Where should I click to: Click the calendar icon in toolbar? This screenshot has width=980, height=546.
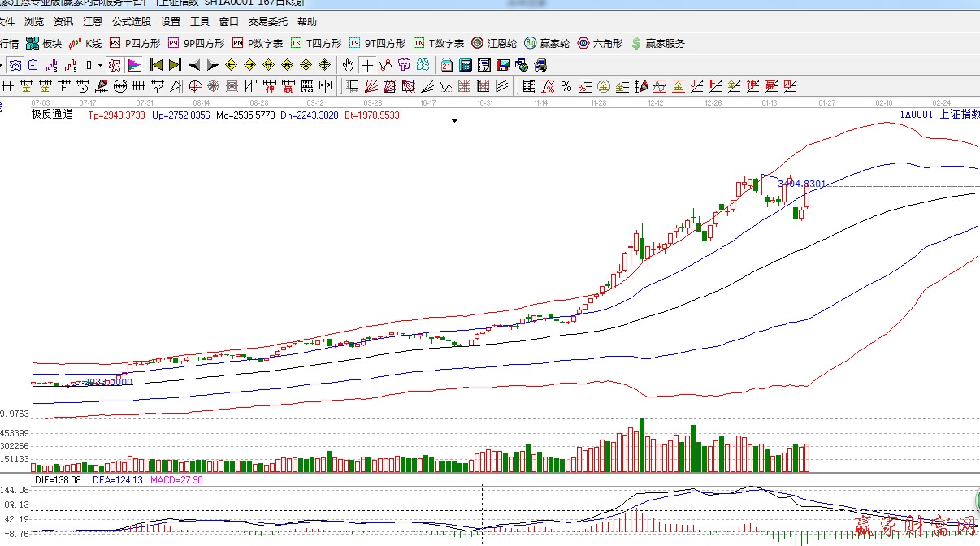pyautogui.click(x=447, y=65)
